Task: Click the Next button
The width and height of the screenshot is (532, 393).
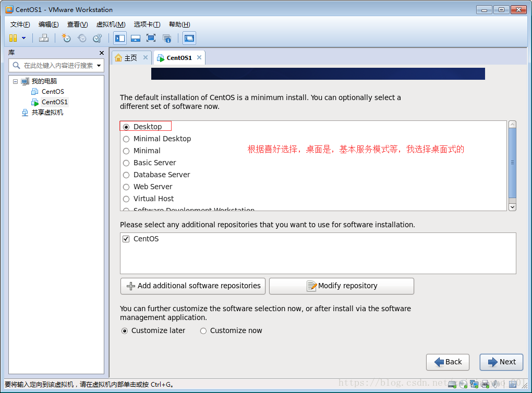Action: pyautogui.click(x=501, y=362)
